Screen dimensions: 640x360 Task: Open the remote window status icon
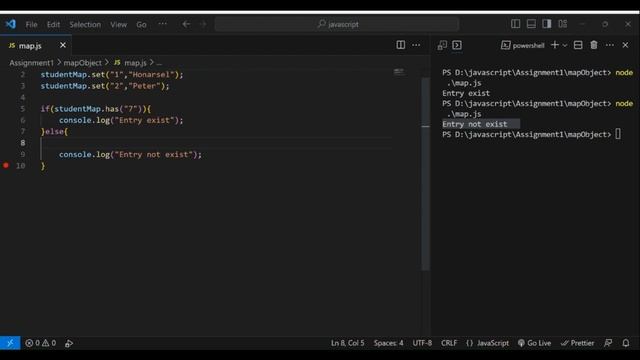[x=10, y=343]
